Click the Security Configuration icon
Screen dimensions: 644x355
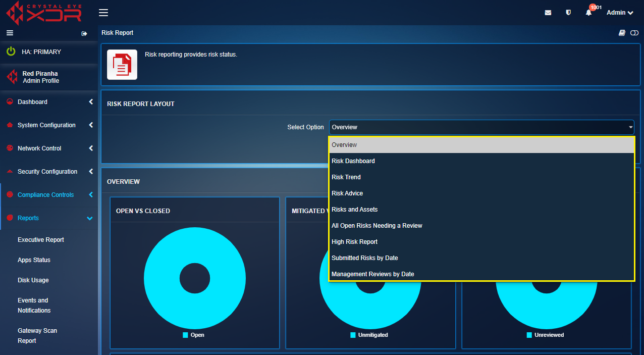pos(10,171)
